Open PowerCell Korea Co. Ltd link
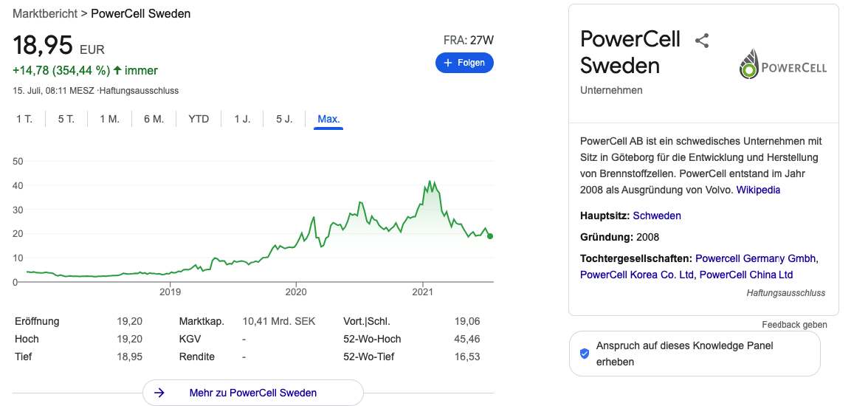The image size is (868, 406). (x=636, y=275)
